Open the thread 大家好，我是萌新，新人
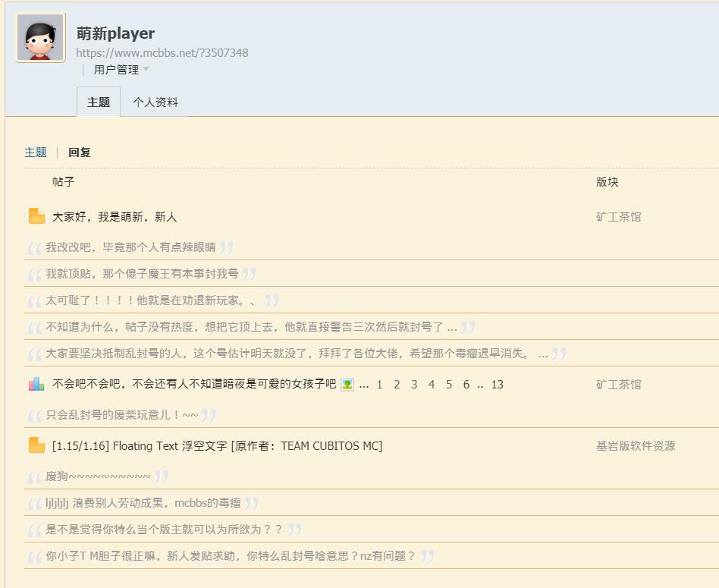Screen dimensions: 719x588 [x=115, y=217]
